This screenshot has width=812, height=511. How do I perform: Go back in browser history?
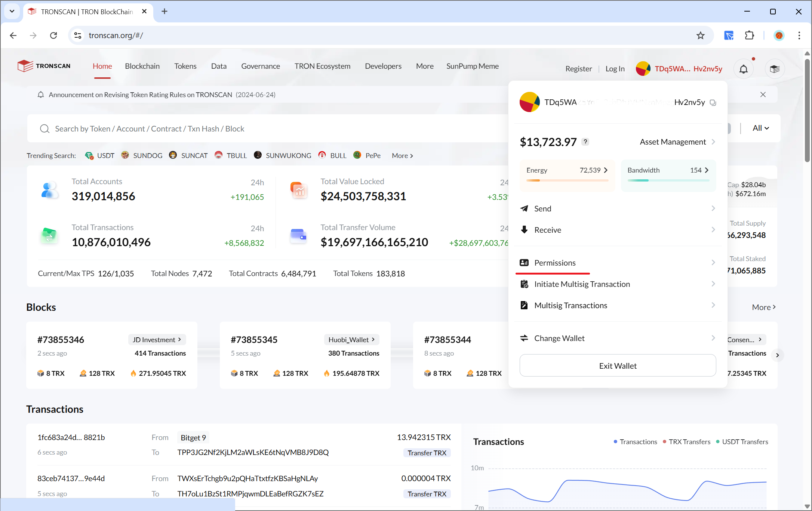coord(13,35)
